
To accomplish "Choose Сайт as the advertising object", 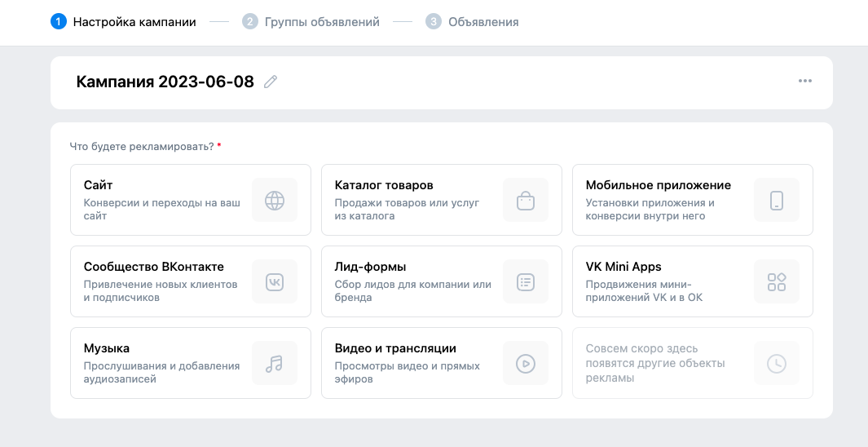I will pos(191,200).
